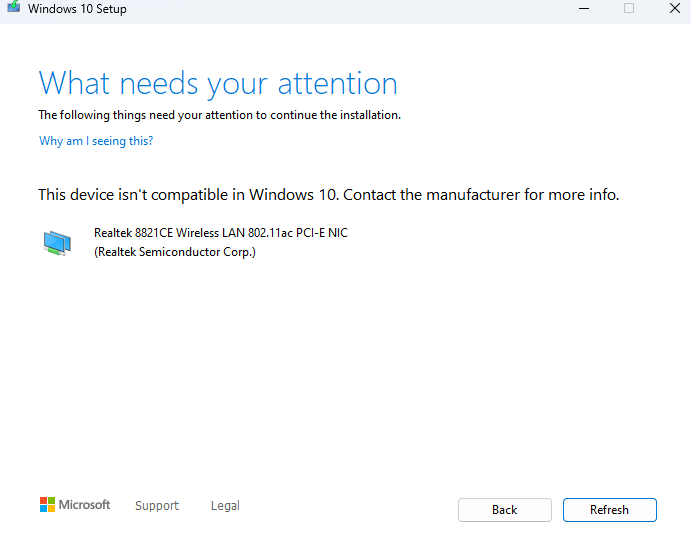Image resolution: width=691 pixels, height=537 pixels.
Task: Minimize the Windows 10 Setup window
Action: 584,8
